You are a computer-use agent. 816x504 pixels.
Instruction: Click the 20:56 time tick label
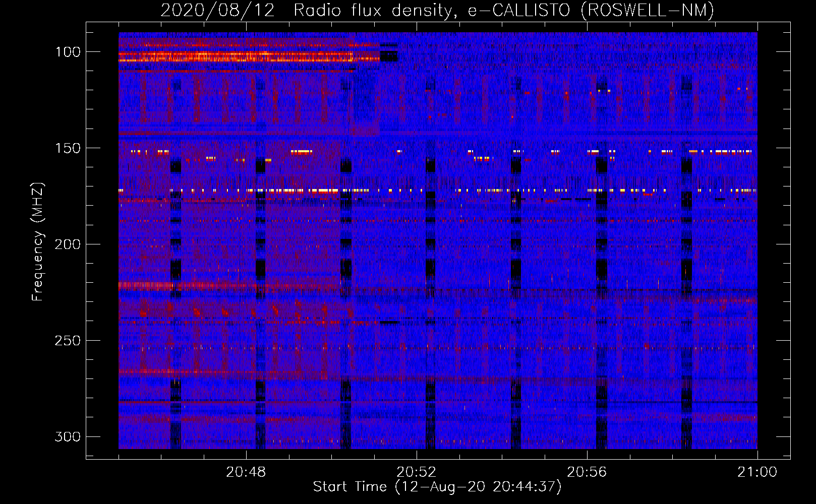coord(587,472)
